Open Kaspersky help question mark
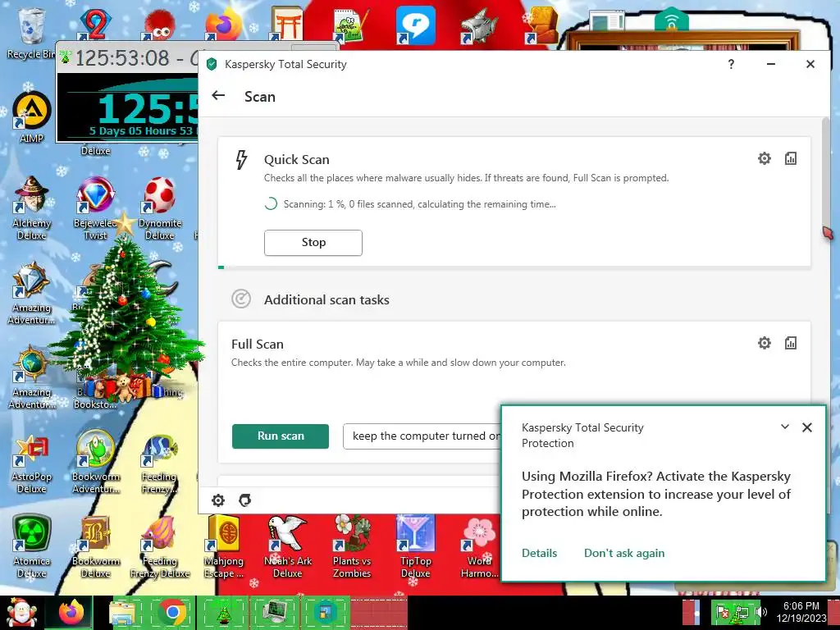840x630 pixels. [x=731, y=64]
